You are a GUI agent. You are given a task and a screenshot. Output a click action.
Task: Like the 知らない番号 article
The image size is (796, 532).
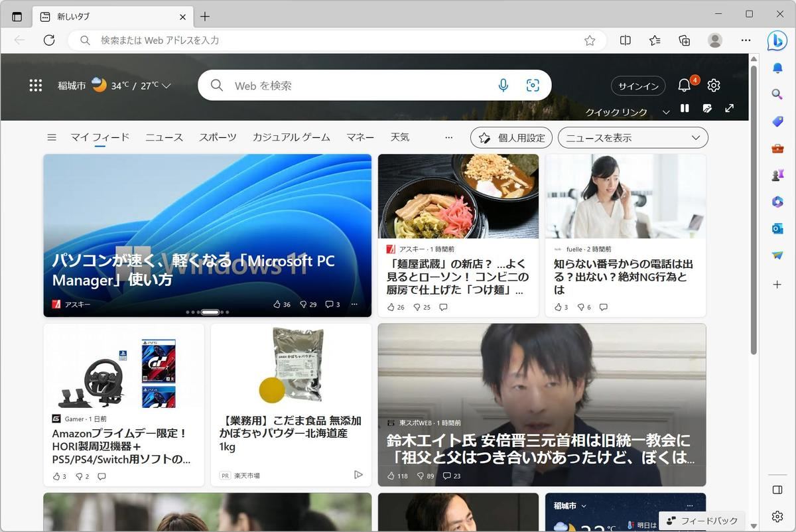pos(561,307)
